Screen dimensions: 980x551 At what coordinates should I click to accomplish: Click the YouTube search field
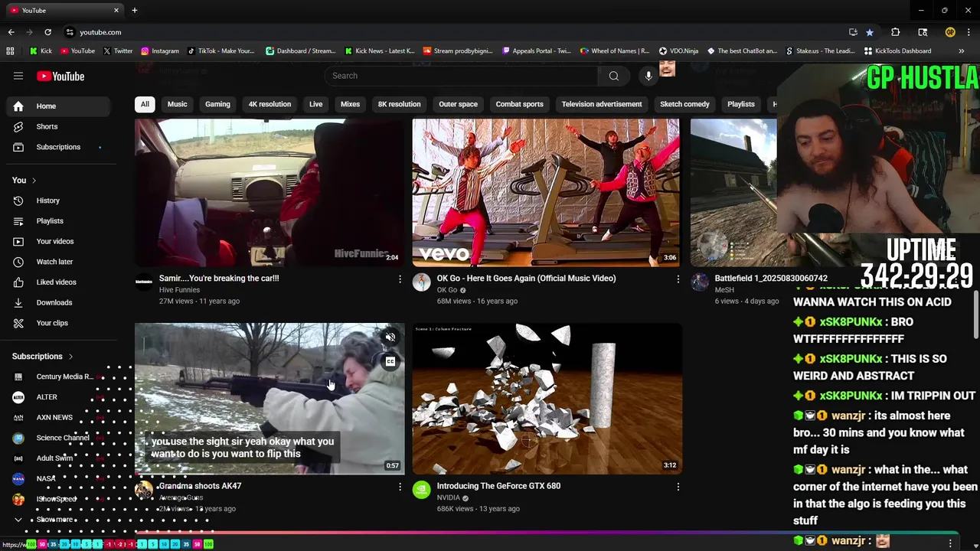point(462,76)
